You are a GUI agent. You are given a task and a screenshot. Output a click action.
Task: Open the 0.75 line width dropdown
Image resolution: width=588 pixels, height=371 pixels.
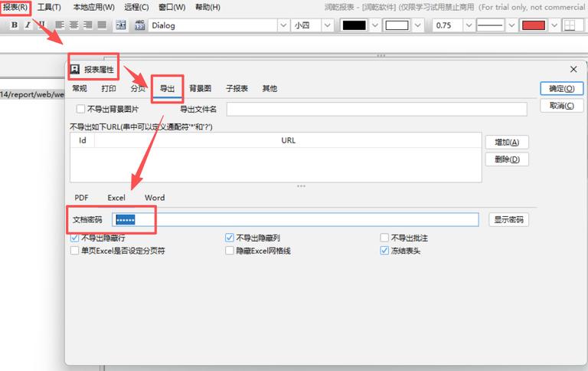tap(469, 25)
